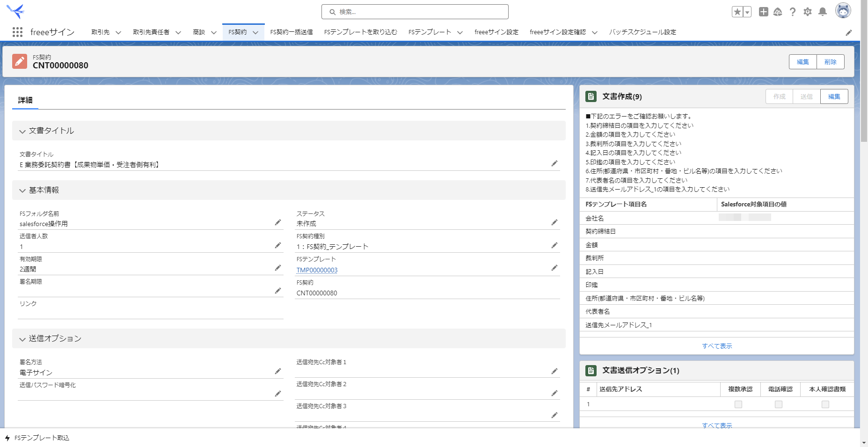Go to the 取引先 tab

(100, 32)
